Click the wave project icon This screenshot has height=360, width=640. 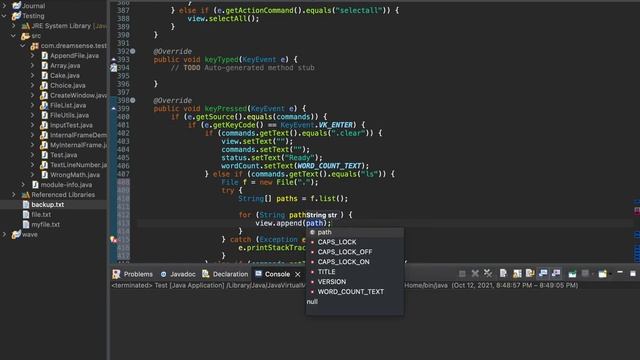tap(16, 234)
